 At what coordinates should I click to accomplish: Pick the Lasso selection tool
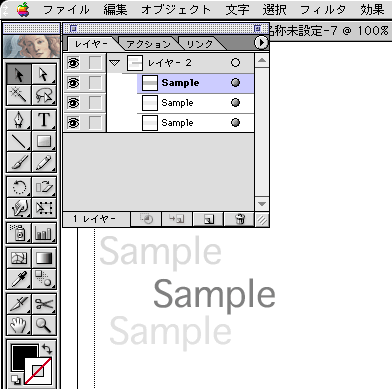[x=44, y=95]
